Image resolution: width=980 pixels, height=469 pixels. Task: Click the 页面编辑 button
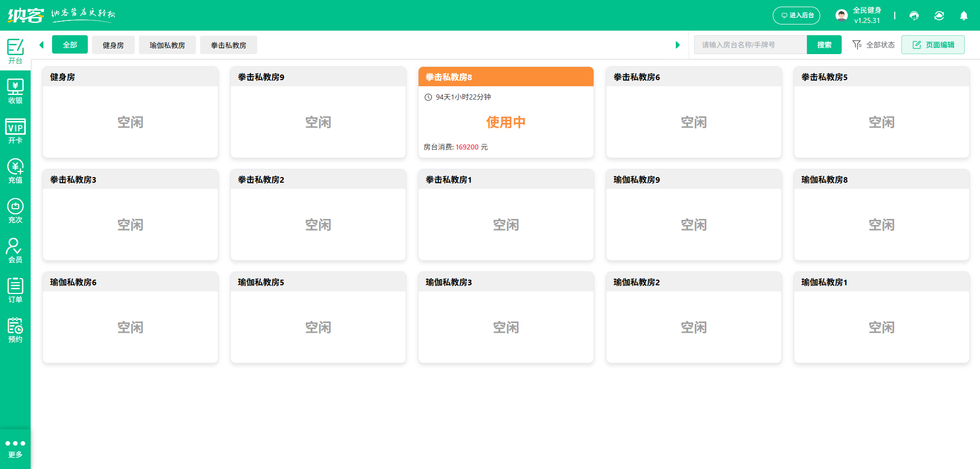[x=933, y=44]
